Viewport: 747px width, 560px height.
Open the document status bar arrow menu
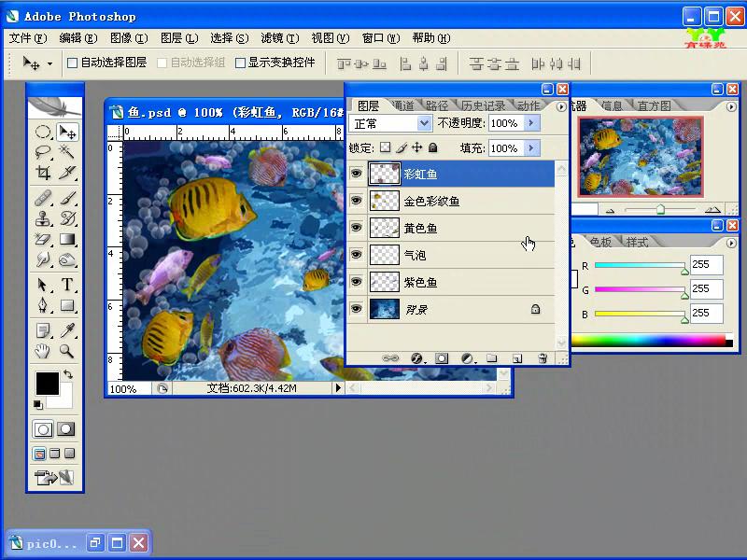[x=338, y=388]
